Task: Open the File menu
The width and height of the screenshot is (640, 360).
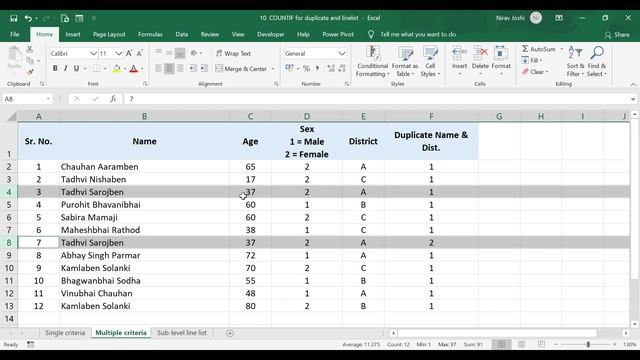Action: coord(15,34)
